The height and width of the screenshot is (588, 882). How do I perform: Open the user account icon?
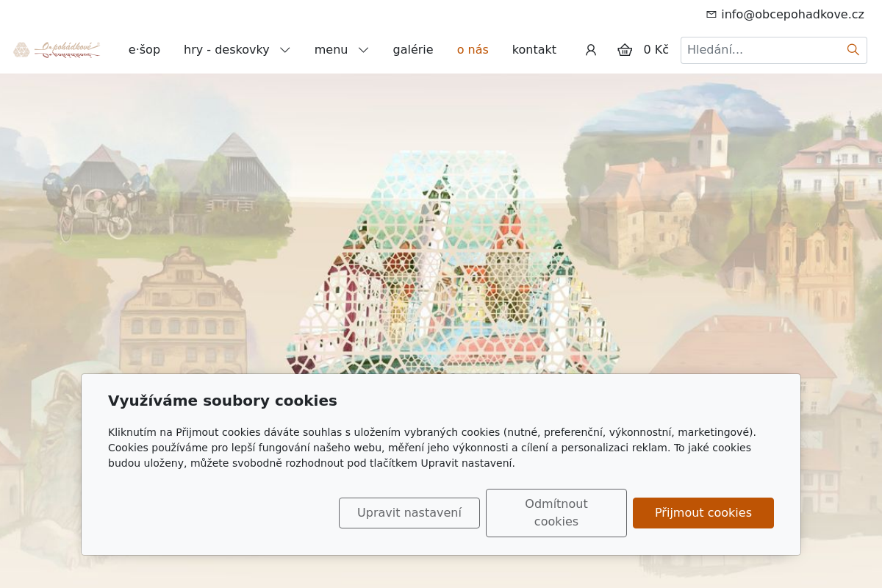point(591,50)
